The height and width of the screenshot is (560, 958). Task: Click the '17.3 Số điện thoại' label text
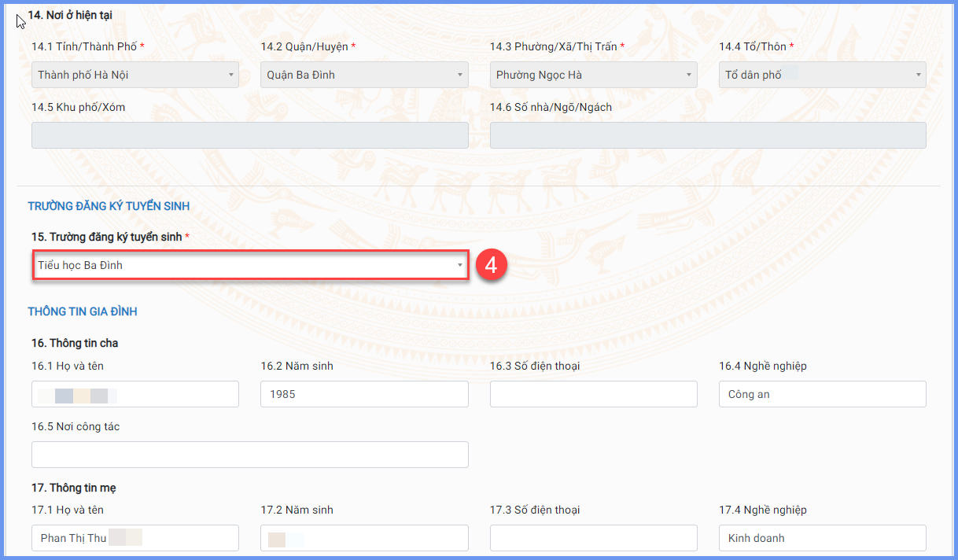pos(535,510)
